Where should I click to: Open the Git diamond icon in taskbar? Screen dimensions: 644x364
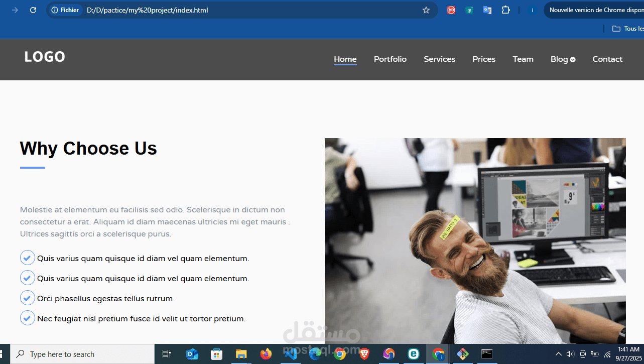click(462, 354)
